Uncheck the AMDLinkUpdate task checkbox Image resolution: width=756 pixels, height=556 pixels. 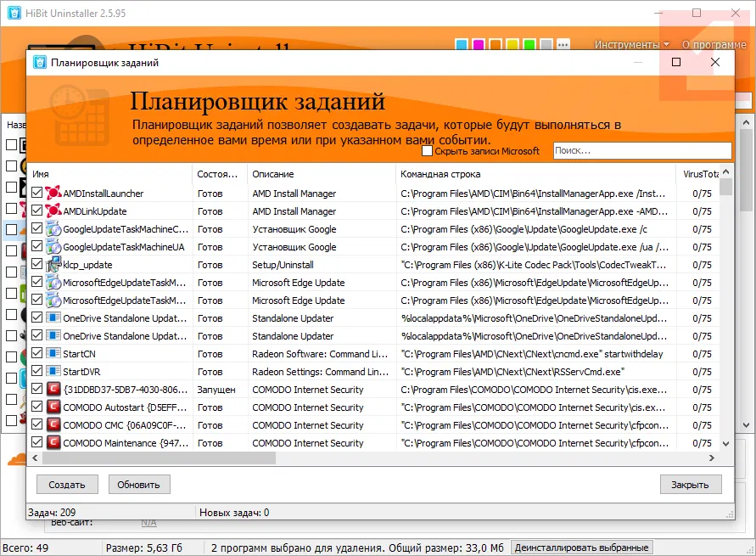pos(36,211)
